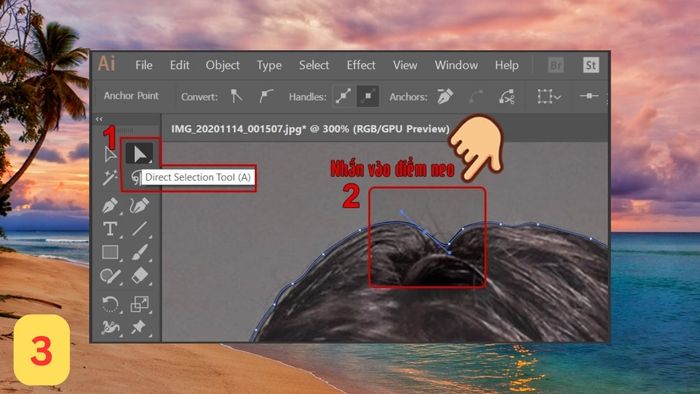Select the Lasso tool

point(136,178)
